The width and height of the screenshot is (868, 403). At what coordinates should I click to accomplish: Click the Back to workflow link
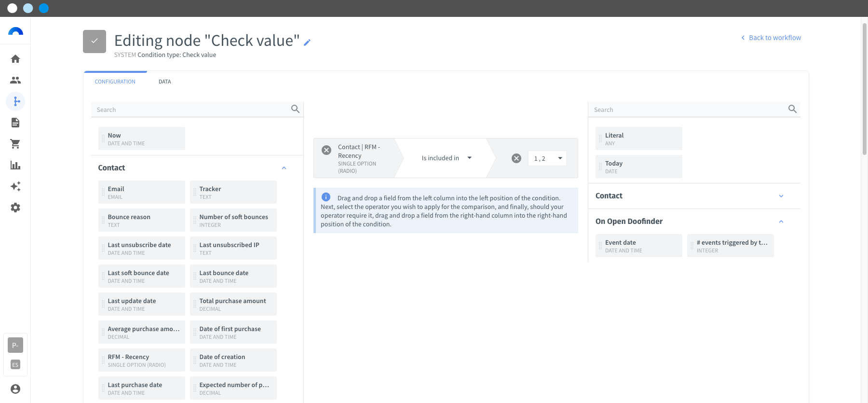771,38
